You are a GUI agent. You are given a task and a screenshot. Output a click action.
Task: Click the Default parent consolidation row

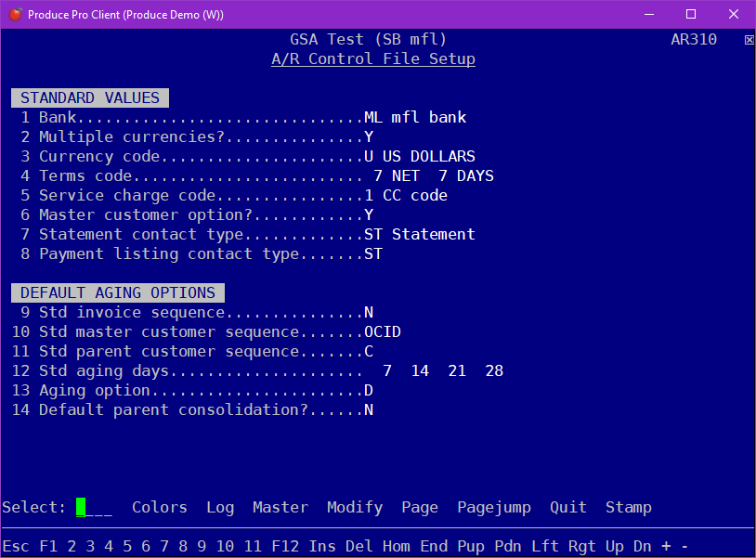(192, 410)
